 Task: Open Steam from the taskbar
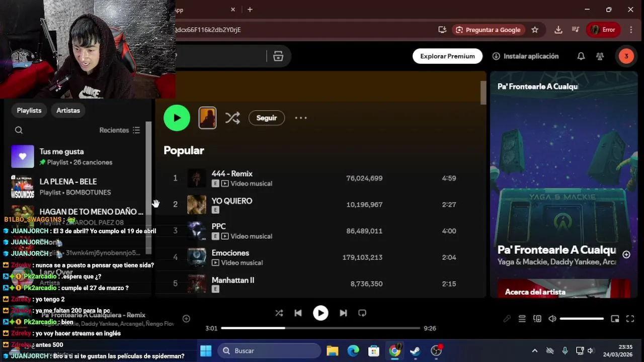415,350
